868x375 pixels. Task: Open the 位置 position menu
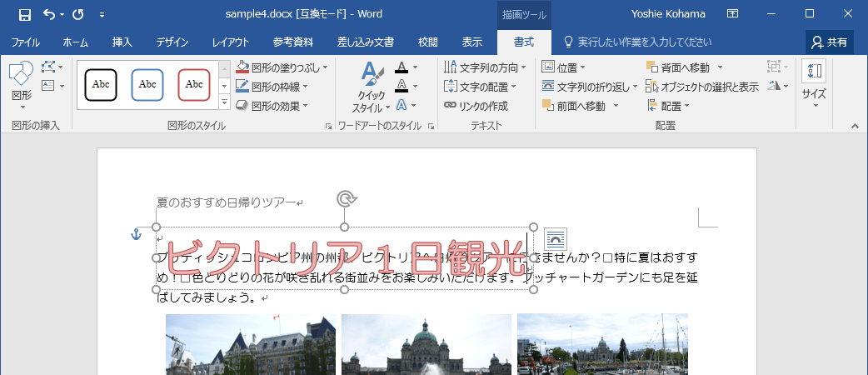(564, 67)
